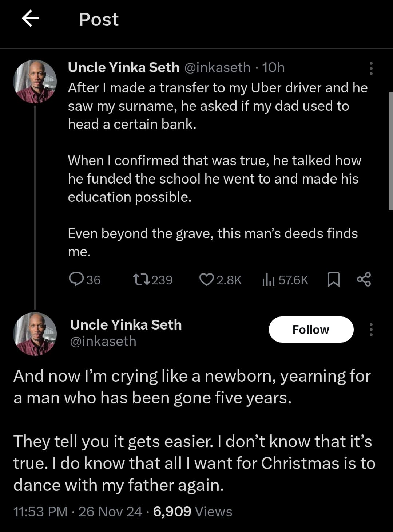Bookmark the first post
The image size is (393, 532).
tap(333, 279)
